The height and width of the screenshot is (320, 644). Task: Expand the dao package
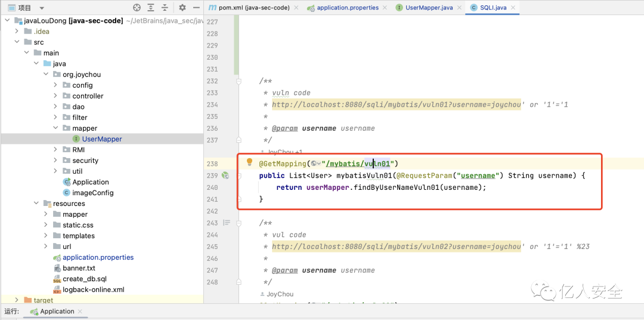click(55, 106)
